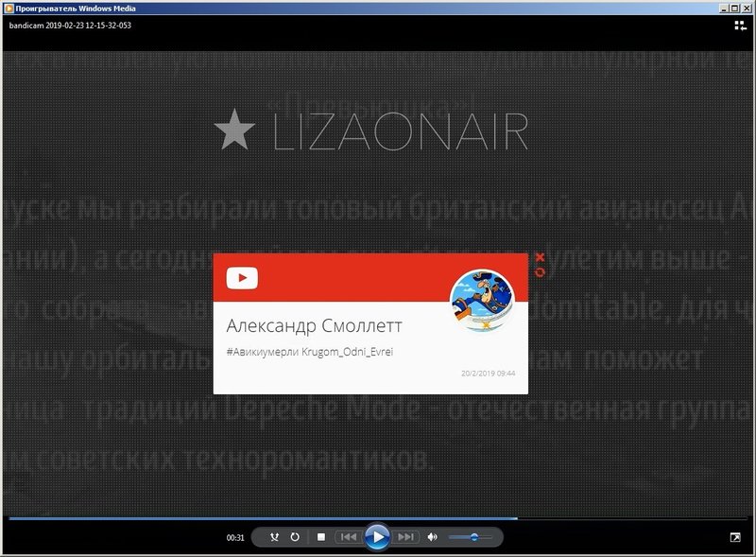Screen dimensions: 756x557
Task: Click the pirate avatar picture
Action: [482, 301]
